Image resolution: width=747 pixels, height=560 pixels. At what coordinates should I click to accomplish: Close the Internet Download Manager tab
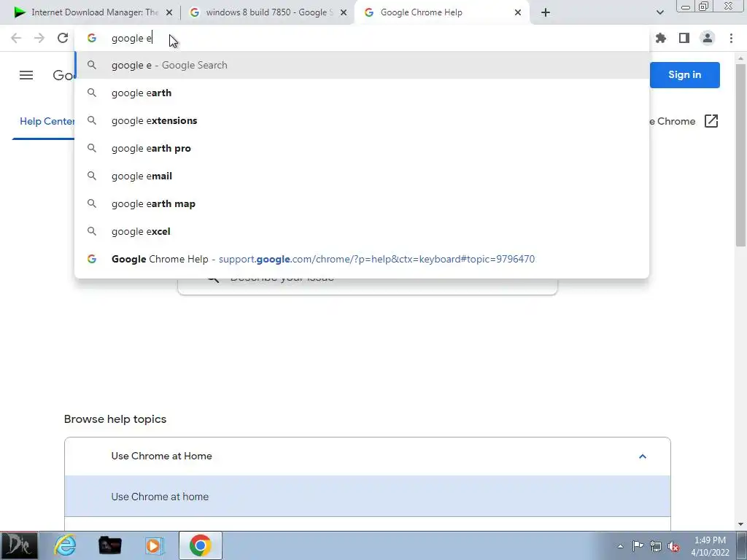[169, 13]
